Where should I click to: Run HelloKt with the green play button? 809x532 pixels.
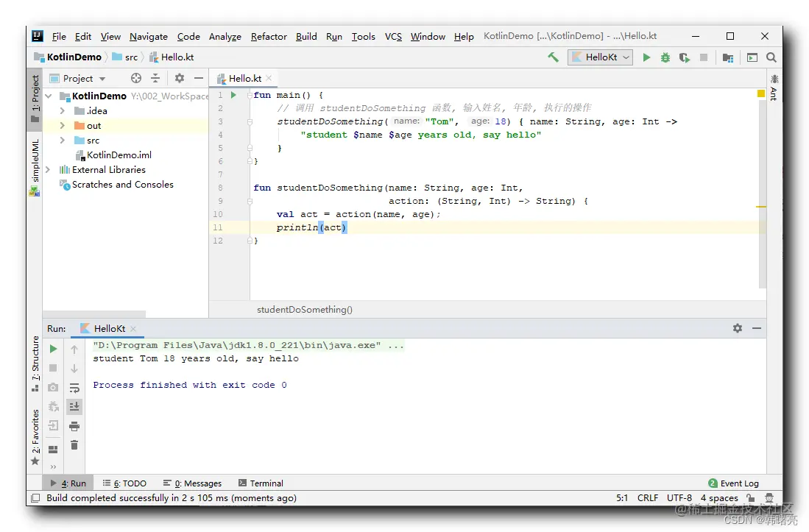(646, 57)
